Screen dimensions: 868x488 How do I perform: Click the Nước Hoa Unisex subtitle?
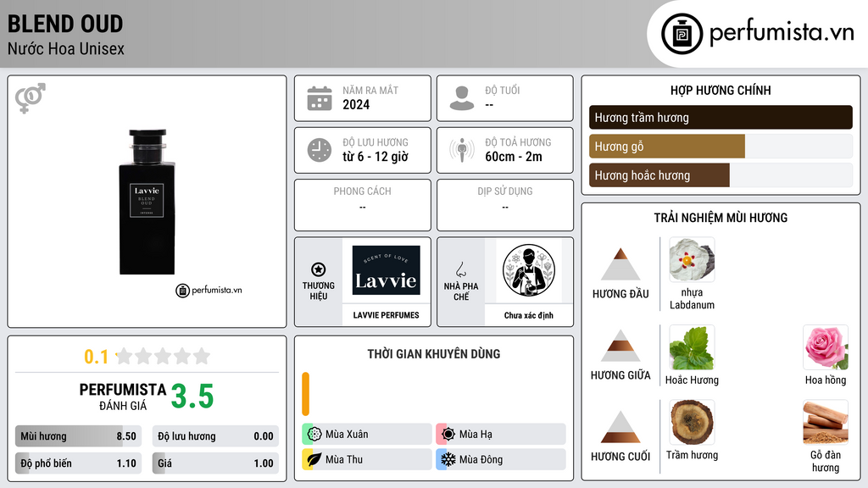(66, 48)
